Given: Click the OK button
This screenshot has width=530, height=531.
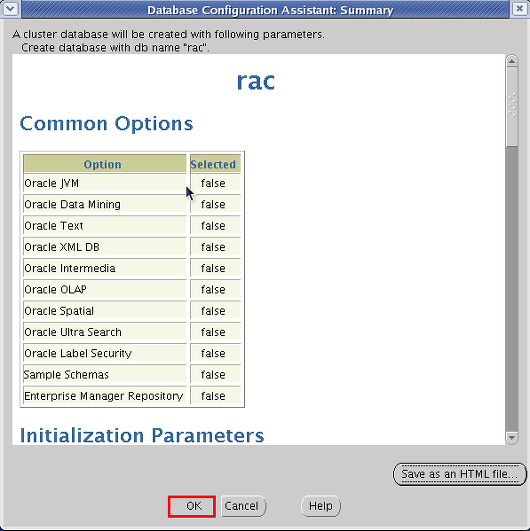Looking at the screenshot, I should (x=192, y=506).
